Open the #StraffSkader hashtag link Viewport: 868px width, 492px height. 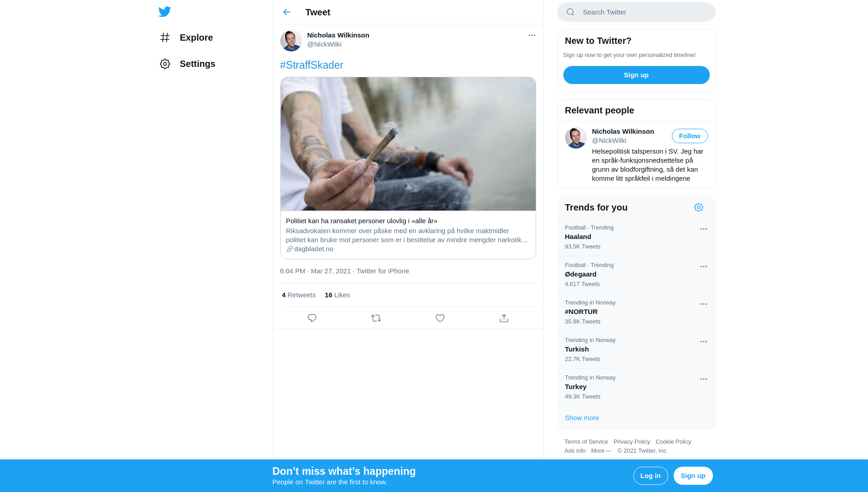pos(311,65)
